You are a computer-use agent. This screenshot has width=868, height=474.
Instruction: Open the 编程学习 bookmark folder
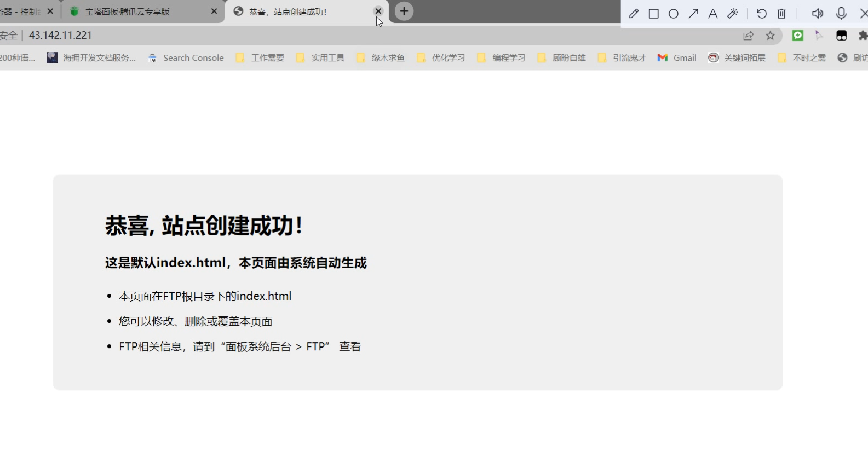(x=501, y=58)
